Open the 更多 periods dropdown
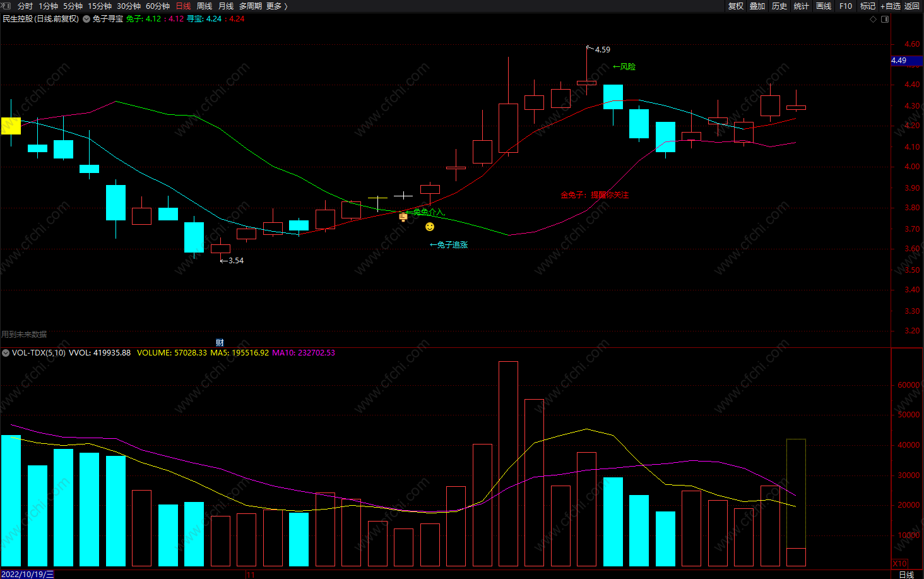Viewport: 924px width, 579px height. tap(276, 6)
